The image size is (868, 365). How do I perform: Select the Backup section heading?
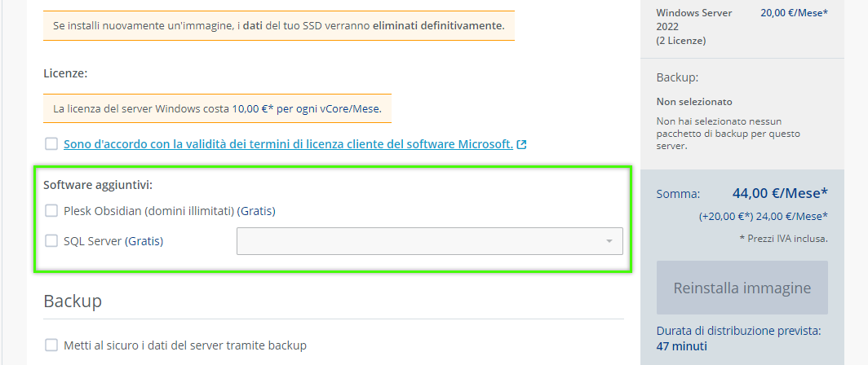coord(73,301)
